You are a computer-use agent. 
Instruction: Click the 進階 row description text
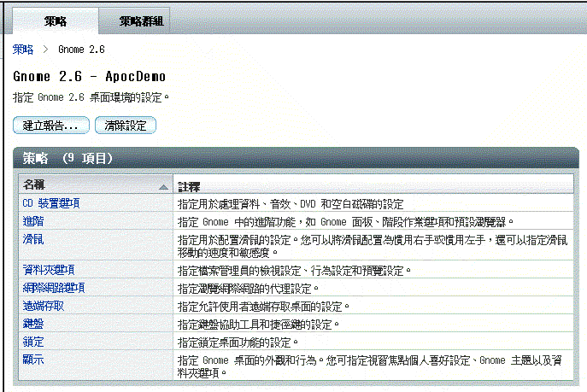345,222
